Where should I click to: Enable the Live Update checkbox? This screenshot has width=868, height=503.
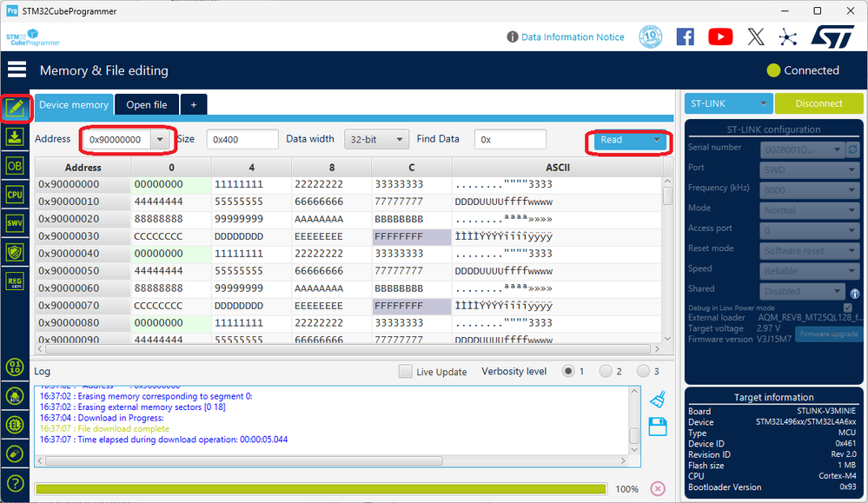click(405, 372)
